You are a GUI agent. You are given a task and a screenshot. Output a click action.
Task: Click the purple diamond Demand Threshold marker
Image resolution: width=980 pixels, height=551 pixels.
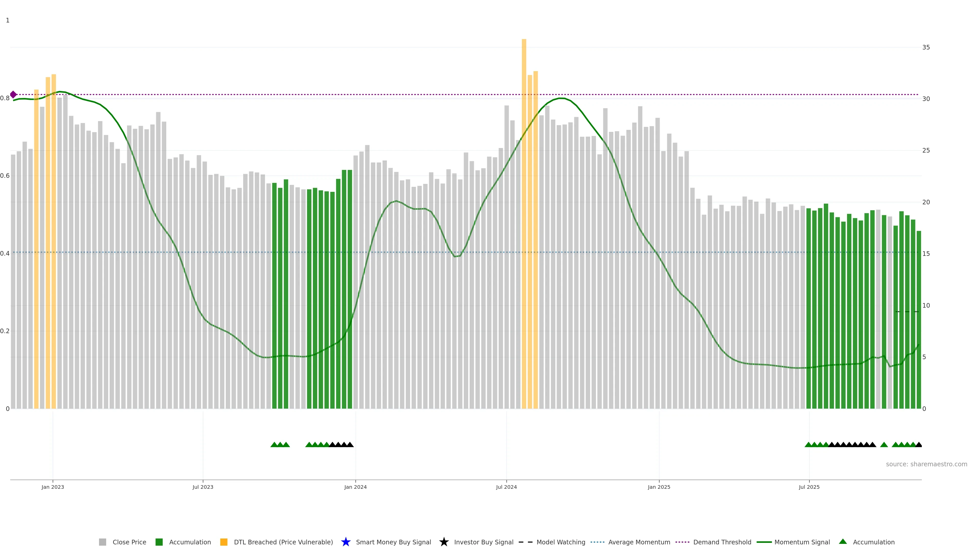[13, 95]
